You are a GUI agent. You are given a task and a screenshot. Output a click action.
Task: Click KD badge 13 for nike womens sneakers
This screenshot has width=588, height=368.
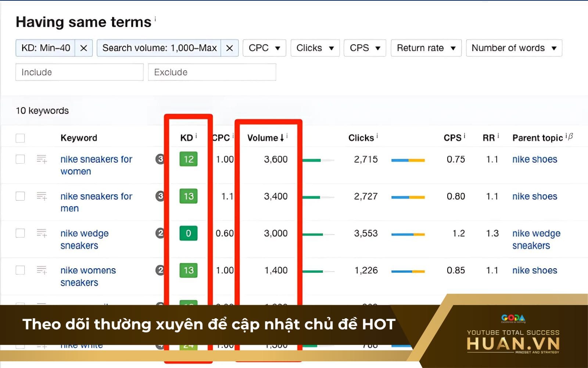pyautogui.click(x=189, y=270)
